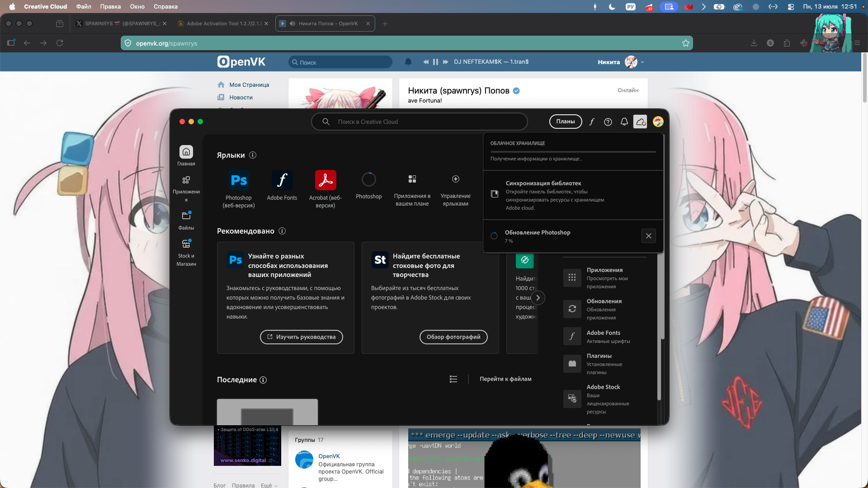868x488 pixels.
Task: Open the Справка menu
Action: click(x=165, y=6)
